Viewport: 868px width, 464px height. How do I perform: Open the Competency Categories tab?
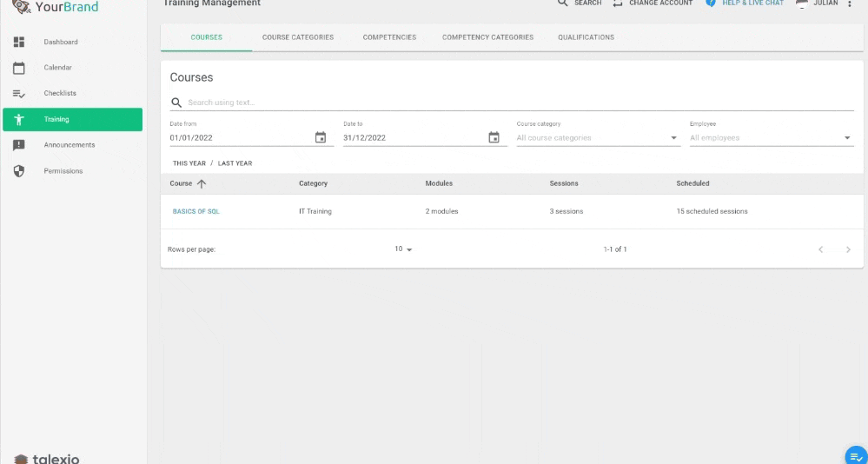coord(487,37)
